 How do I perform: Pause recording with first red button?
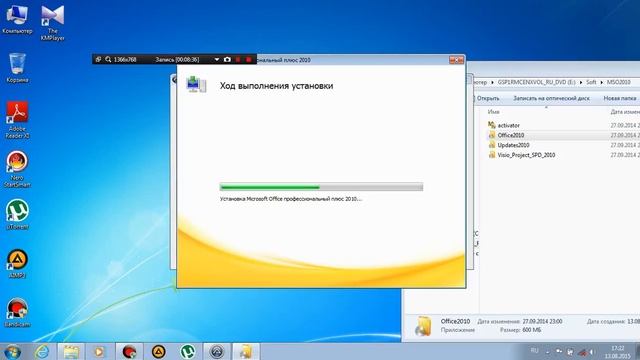click(x=238, y=60)
